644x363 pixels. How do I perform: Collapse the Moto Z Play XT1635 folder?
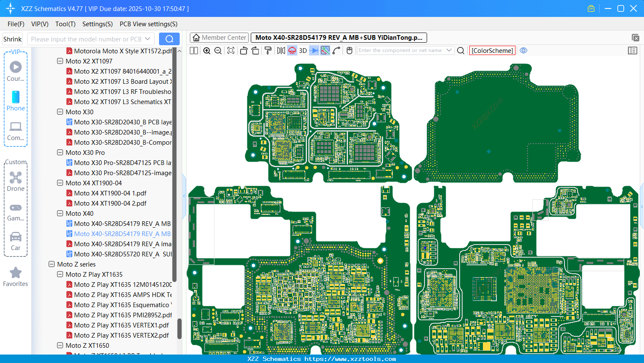(x=60, y=274)
